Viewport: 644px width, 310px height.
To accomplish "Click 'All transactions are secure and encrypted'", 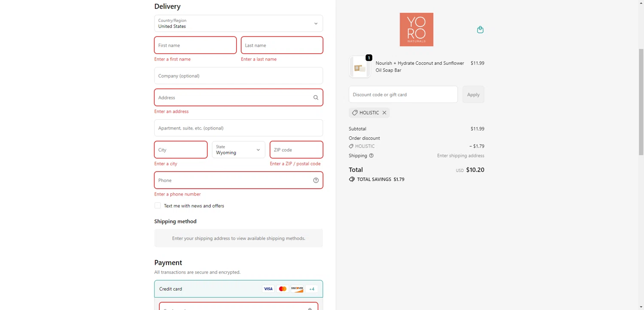I will pyautogui.click(x=197, y=272).
